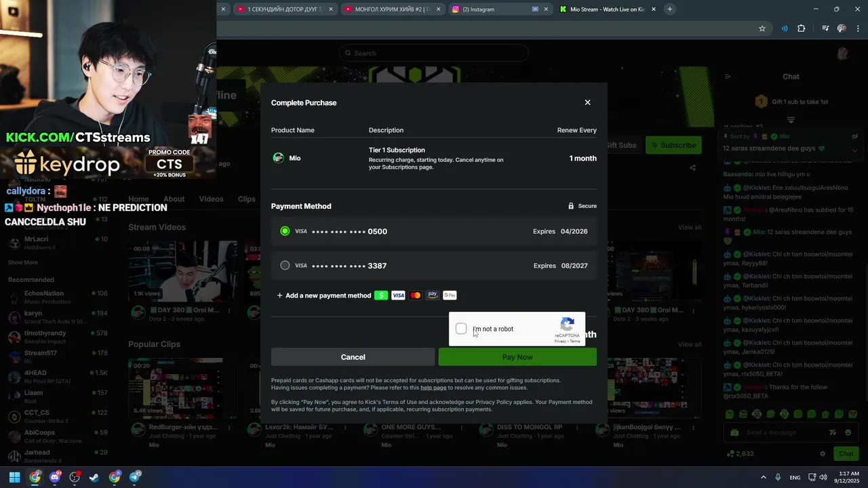Click the green Chat send button

pyautogui.click(x=846, y=453)
